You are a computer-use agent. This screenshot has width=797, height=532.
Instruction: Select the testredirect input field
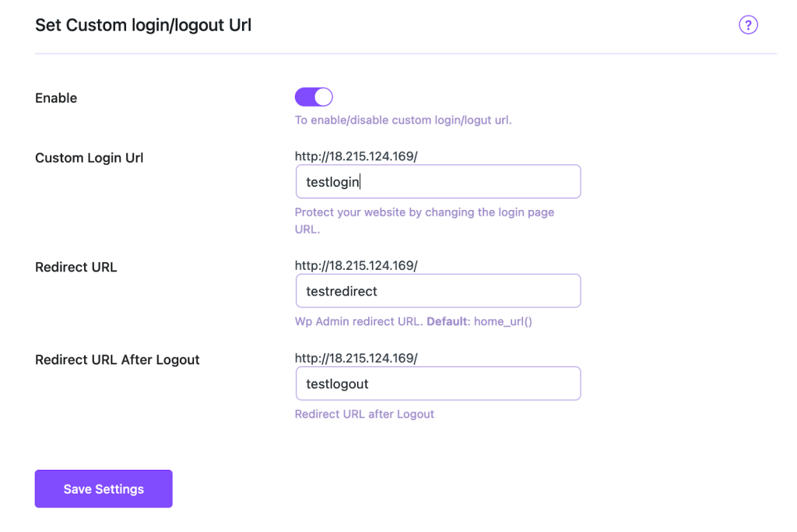click(437, 290)
